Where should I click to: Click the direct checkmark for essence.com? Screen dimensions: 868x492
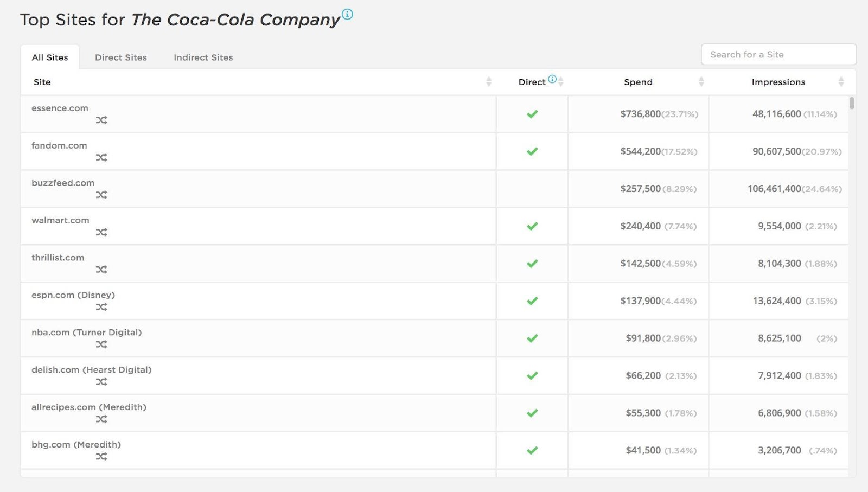point(532,114)
